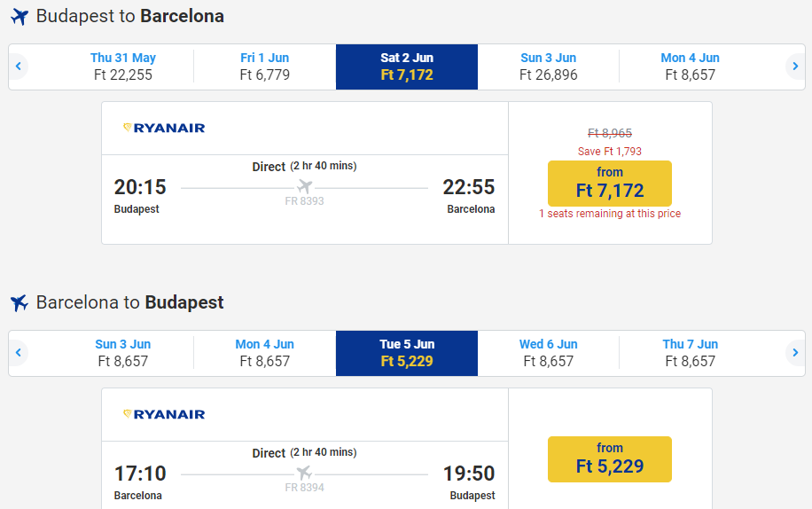The width and height of the screenshot is (812, 509).
Task: Pick Mon 4 Jun outbound date tab
Action: click(x=690, y=67)
